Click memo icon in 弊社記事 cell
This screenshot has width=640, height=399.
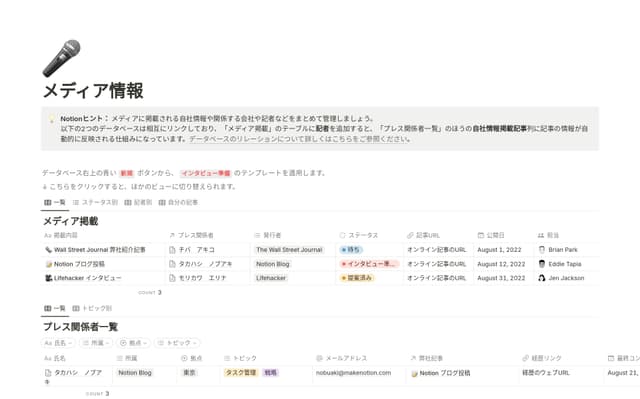[414, 374]
